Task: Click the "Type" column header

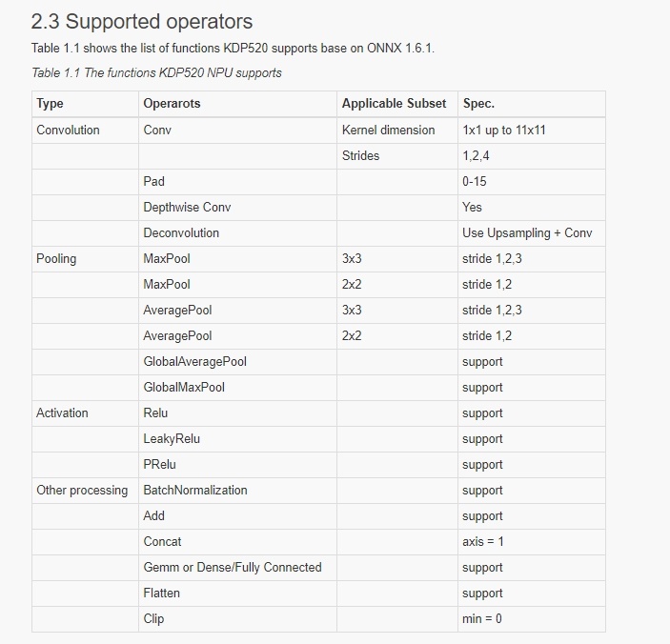Action: tap(51, 104)
